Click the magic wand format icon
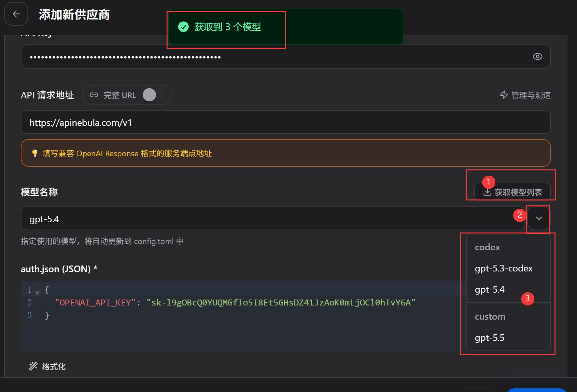Viewport: 577px width, 392px height. tap(33, 366)
